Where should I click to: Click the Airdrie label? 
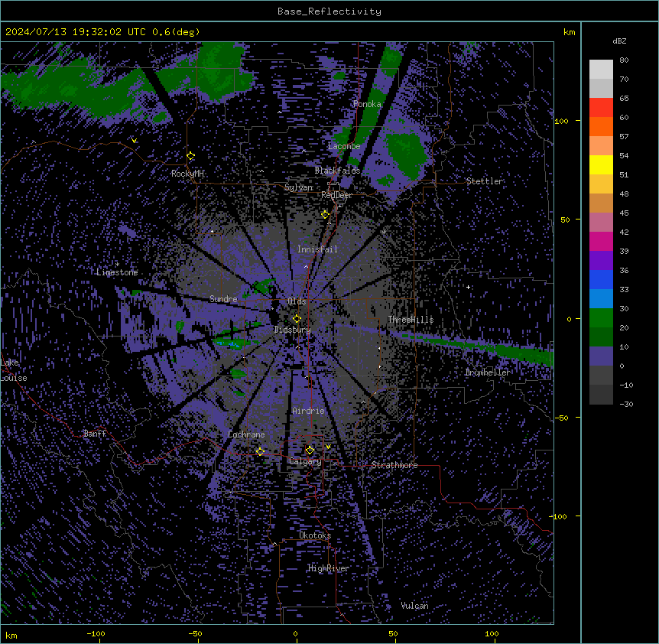[308, 411]
